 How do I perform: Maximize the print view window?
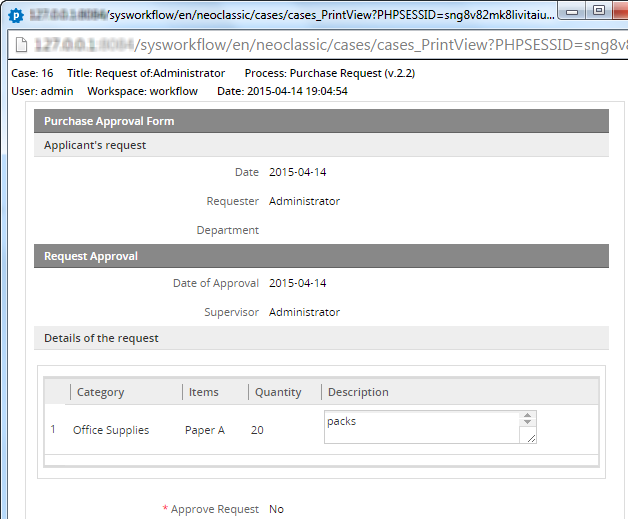point(599,10)
